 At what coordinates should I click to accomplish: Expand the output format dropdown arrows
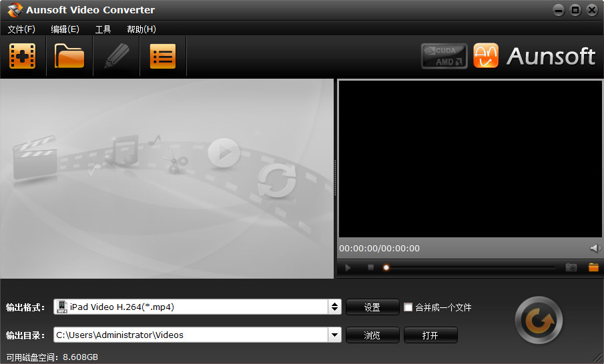(334, 307)
